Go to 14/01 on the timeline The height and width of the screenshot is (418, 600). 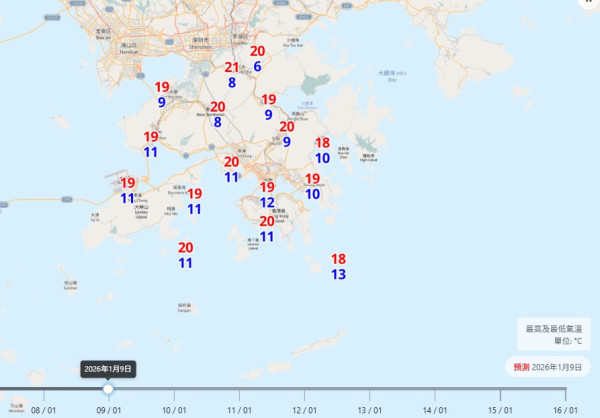(x=435, y=410)
